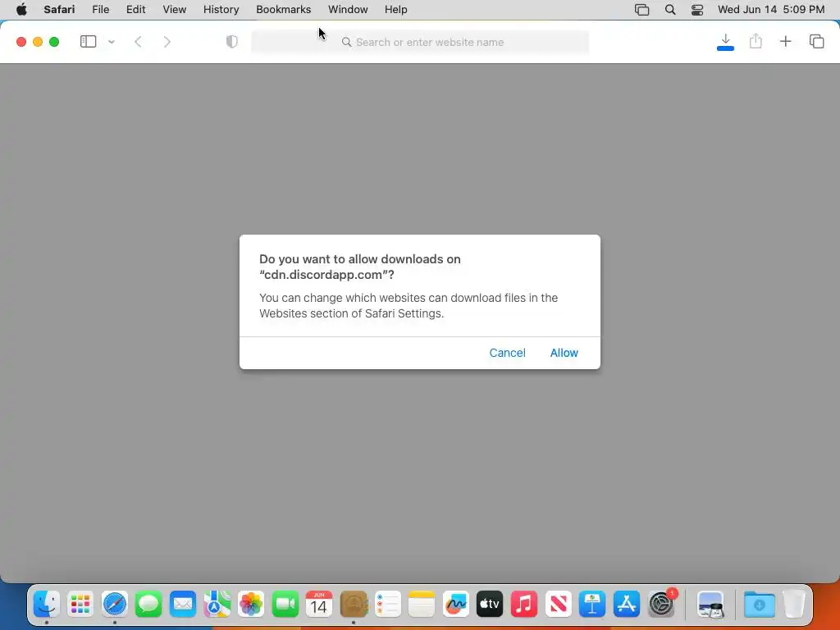Open the Help menu
The image size is (840, 630).
(x=395, y=10)
